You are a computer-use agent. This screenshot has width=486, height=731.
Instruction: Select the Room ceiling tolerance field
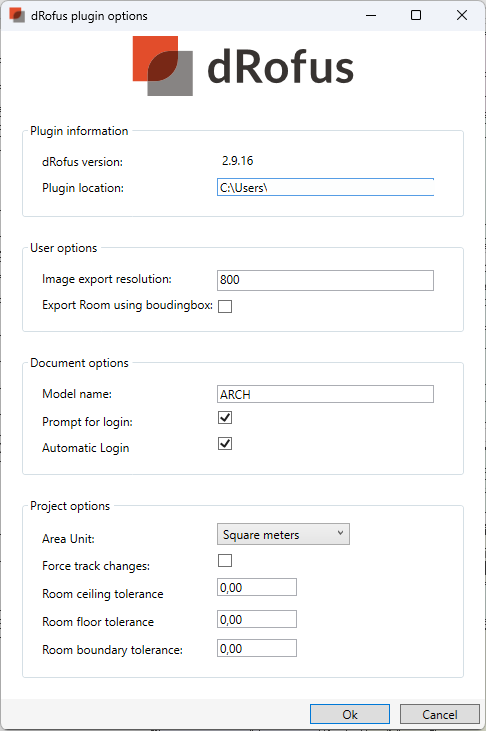[x=257, y=587]
